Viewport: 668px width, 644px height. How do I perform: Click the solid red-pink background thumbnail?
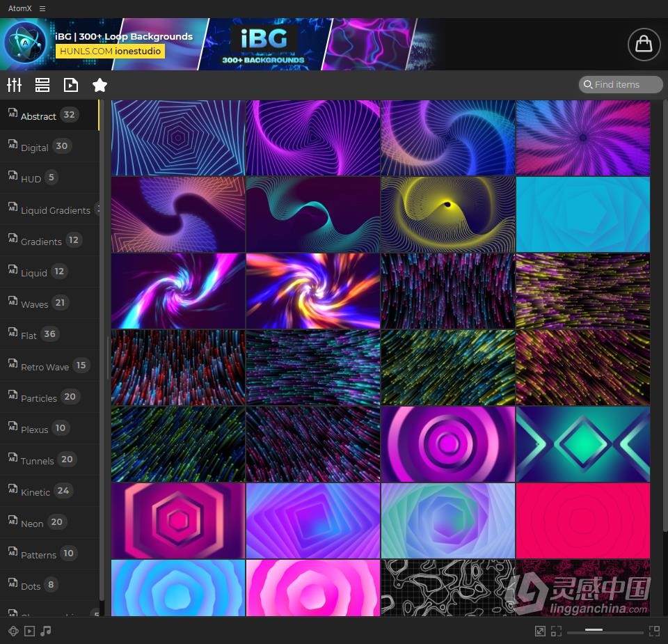(x=583, y=520)
